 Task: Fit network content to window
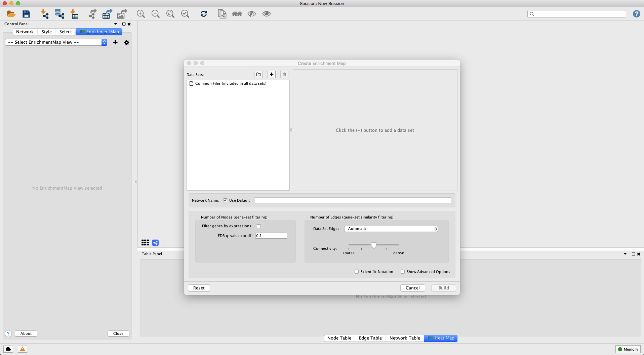170,14
